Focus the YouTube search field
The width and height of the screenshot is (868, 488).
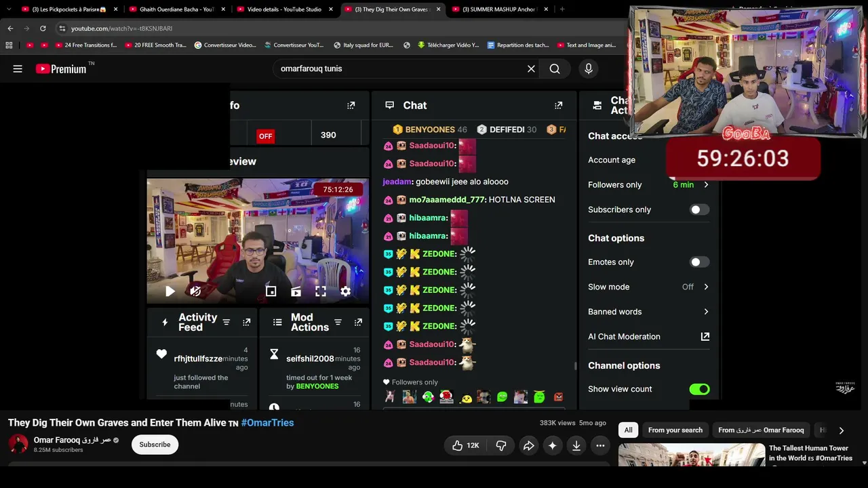click(x=400, y=68)
